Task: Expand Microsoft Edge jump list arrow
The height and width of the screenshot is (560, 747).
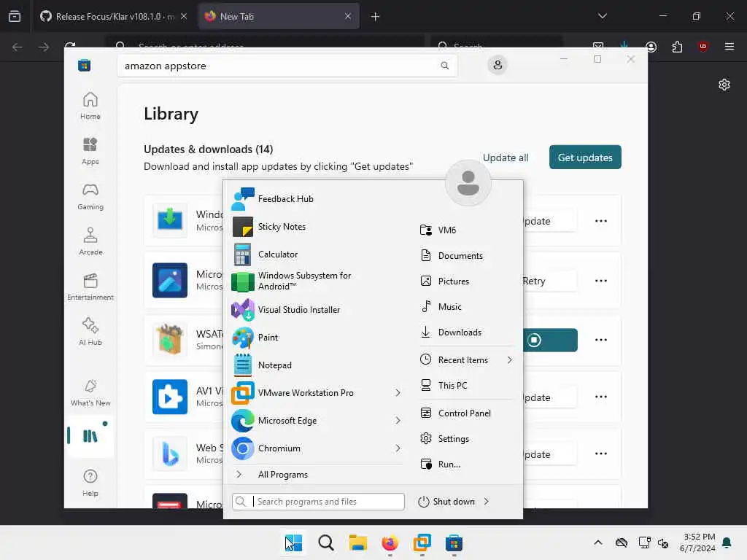Action: (x=398, y=421)
